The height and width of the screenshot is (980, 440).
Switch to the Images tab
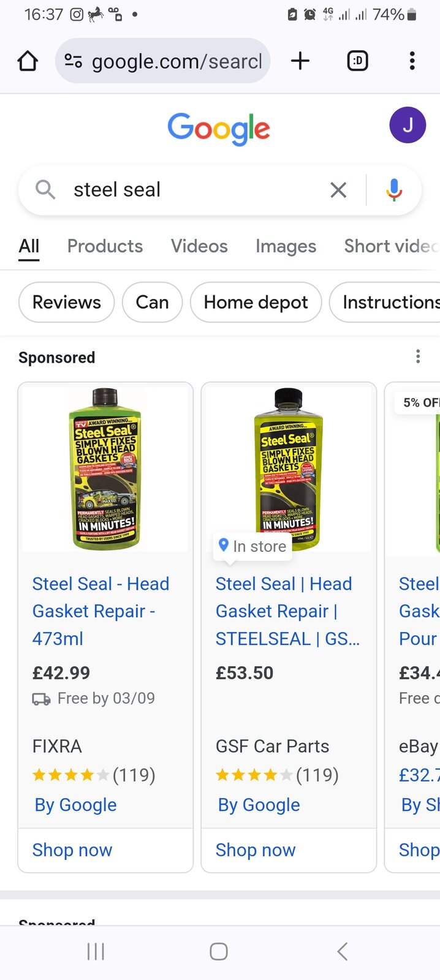[286, 246]
